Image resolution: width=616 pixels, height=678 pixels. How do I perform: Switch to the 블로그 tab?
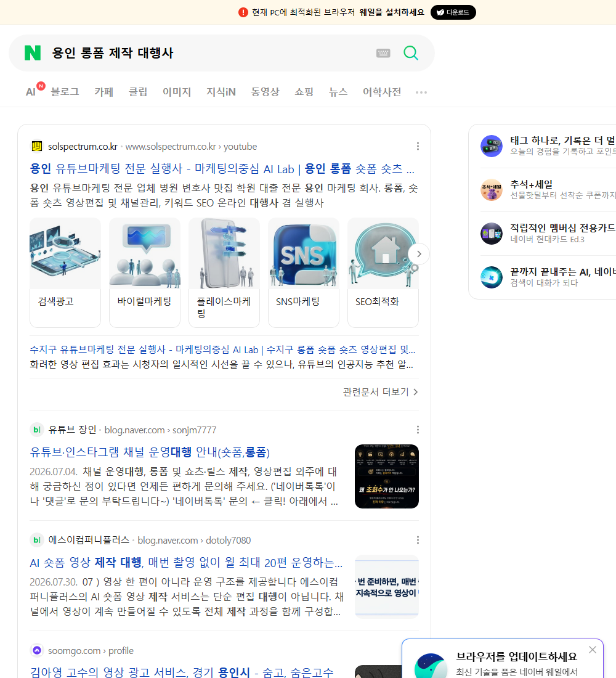click(65, 92)
